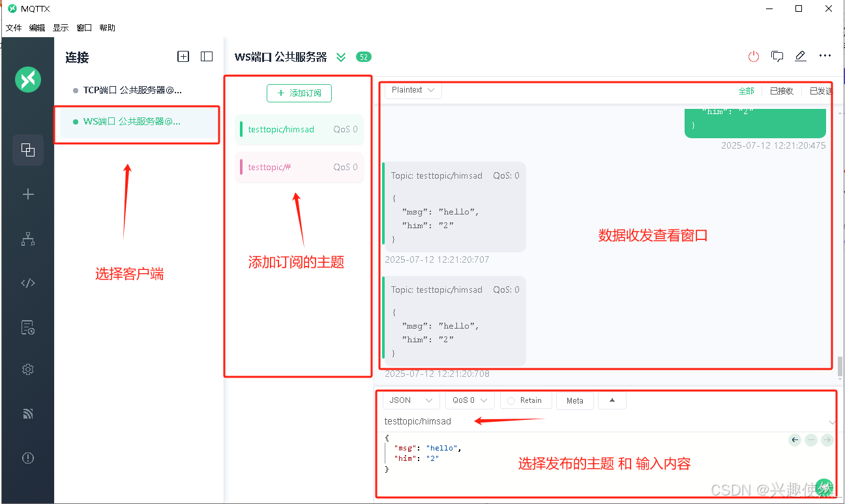Click the right arrow history icon
The width and height of the screenshot is (845, 504).
827,440
